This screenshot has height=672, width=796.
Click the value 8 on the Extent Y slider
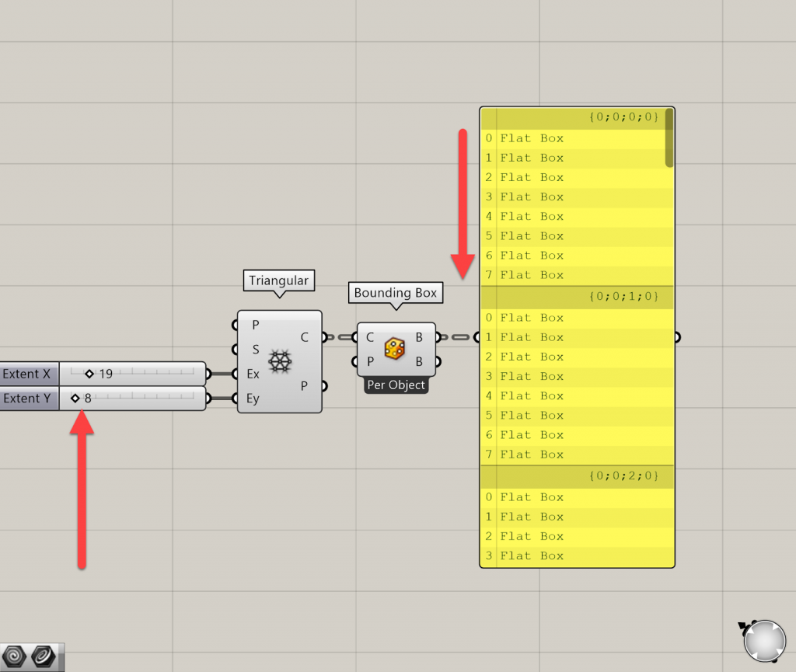[88, 398]
